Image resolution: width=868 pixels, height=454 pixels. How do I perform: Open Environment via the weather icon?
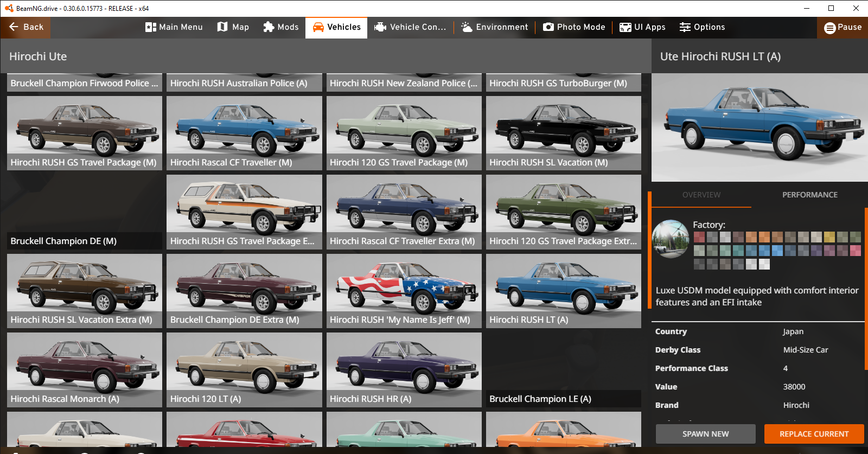(x=467, y=27)
